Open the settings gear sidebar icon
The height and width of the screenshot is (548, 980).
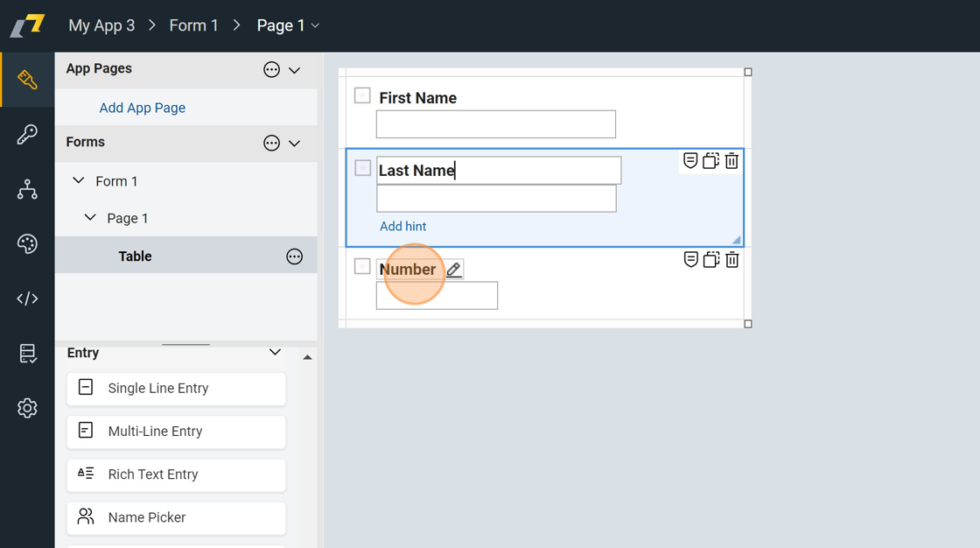27,408
